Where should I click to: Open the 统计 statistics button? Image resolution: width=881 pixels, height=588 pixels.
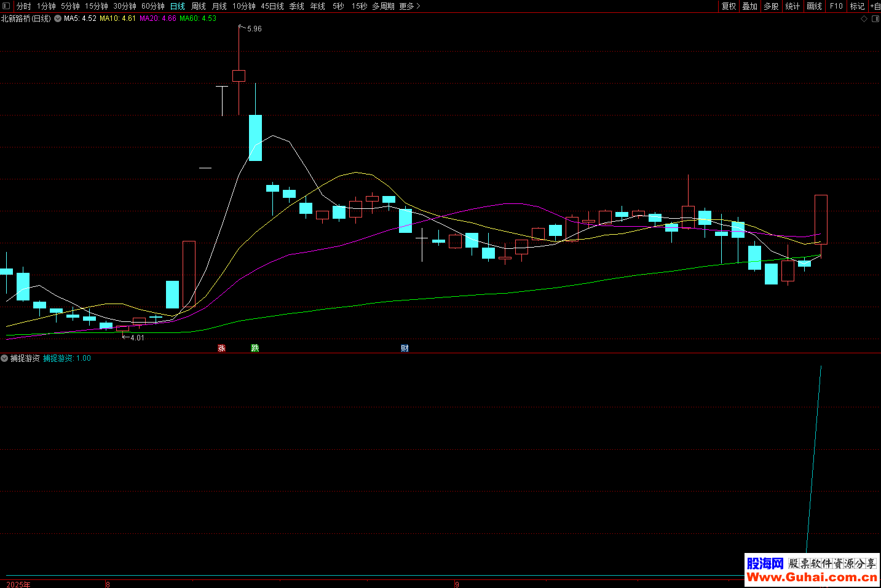(x=792, y=6)
